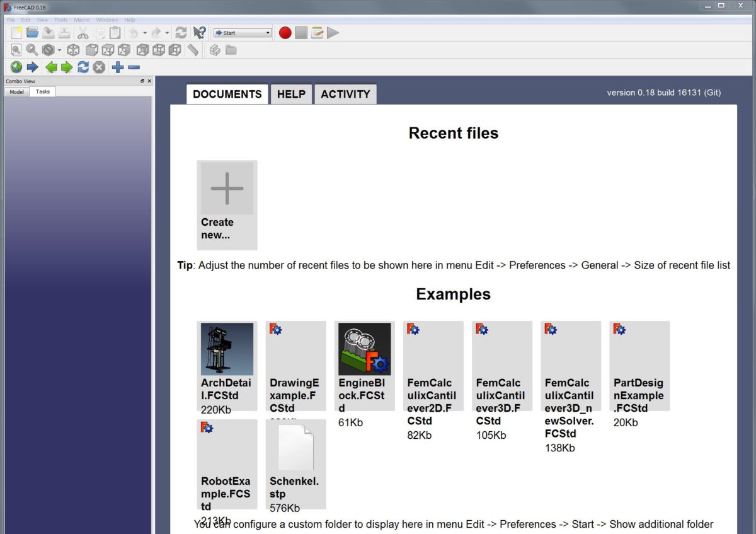Switch to the HELP tab on start page
The height and width of the screenshot is (534, 756).
(291, 94)
